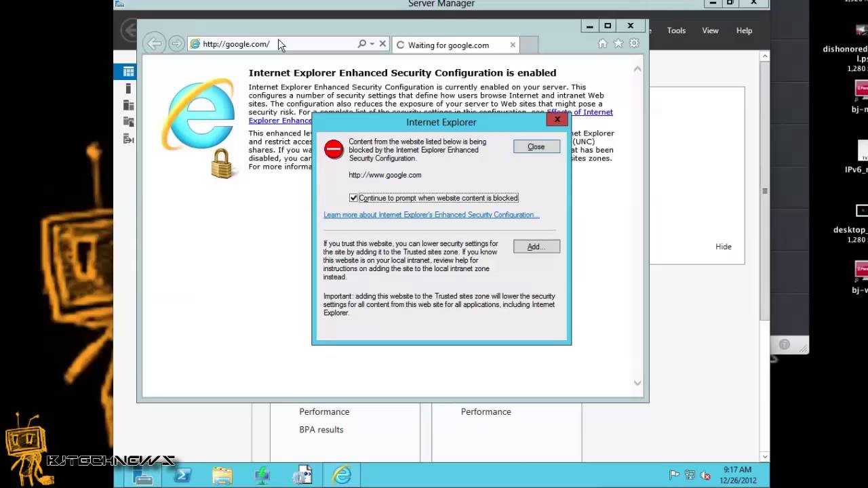The image size is (868, 488).
Task: Open a new tab beside the google.com tab
Action: pyautogui.click(x=529, y=45)
